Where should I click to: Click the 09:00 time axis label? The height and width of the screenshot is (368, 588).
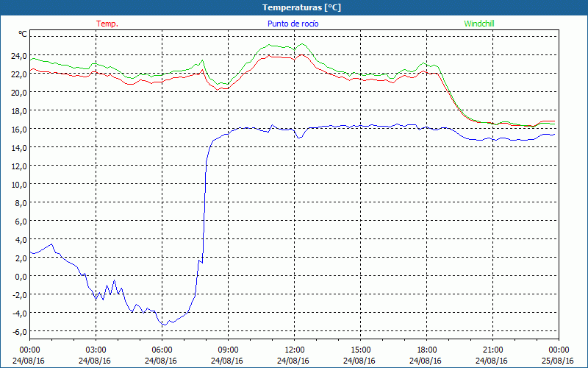coord(228,350)
